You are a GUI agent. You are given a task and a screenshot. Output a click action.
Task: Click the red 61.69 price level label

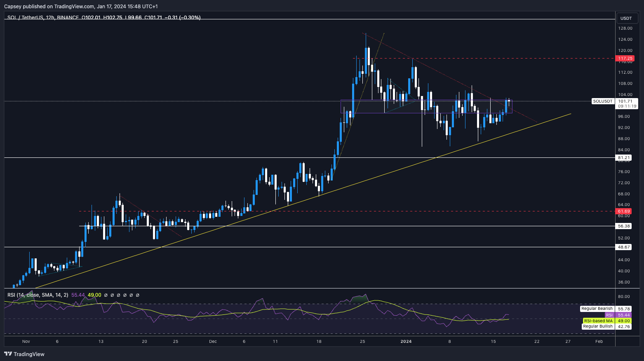pyautogui.click(x=624, y=211)
